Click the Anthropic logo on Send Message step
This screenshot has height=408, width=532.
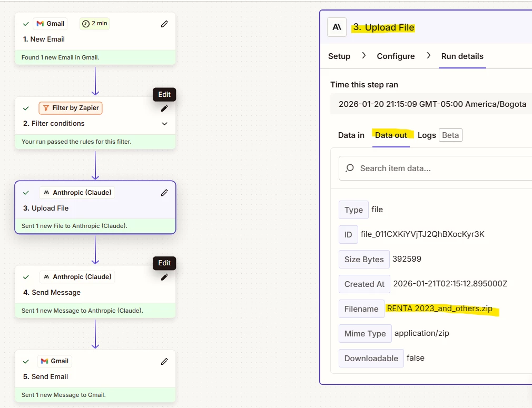point(46,277)
